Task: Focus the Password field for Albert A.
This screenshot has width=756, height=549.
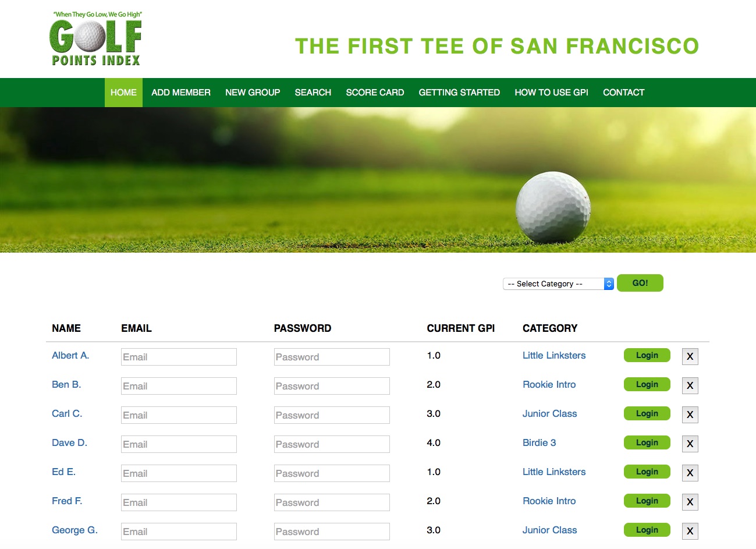Action: click(332, 357)
